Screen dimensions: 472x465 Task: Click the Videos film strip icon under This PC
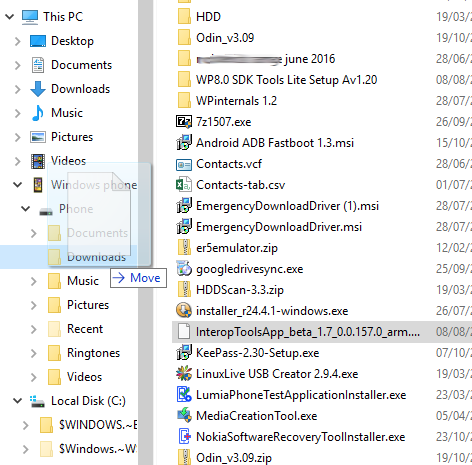coord(38,161)
